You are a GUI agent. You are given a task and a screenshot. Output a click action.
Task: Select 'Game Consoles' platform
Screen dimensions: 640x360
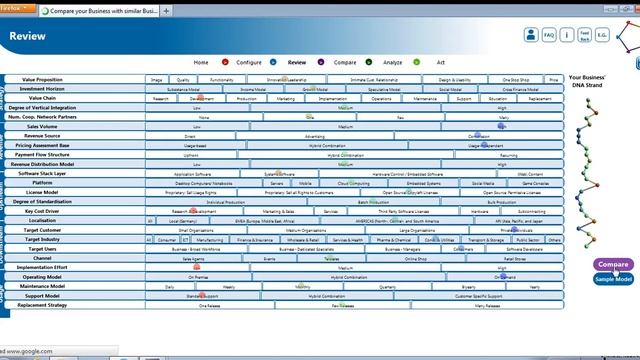coord(536,184)
